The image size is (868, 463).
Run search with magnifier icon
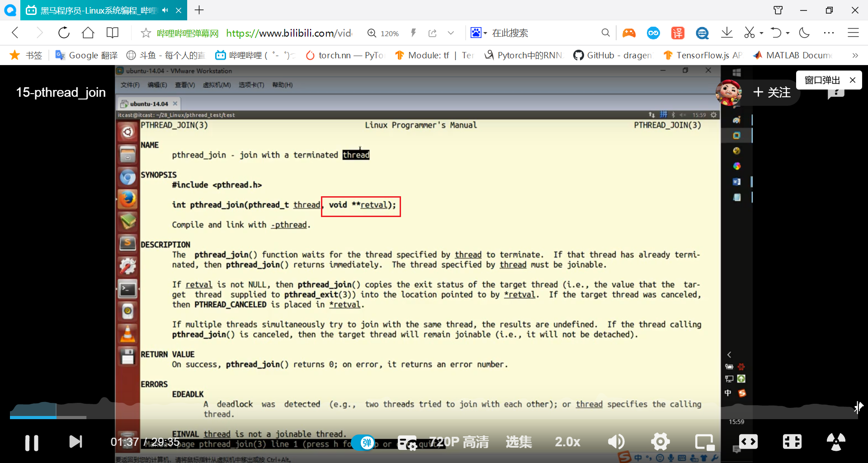point(606,33)
